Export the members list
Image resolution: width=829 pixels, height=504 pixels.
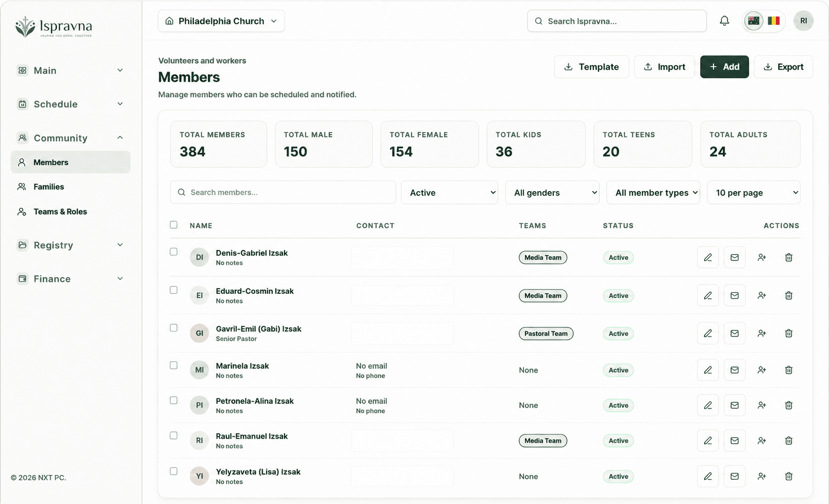pyautogui.click(x=784, y=67)
